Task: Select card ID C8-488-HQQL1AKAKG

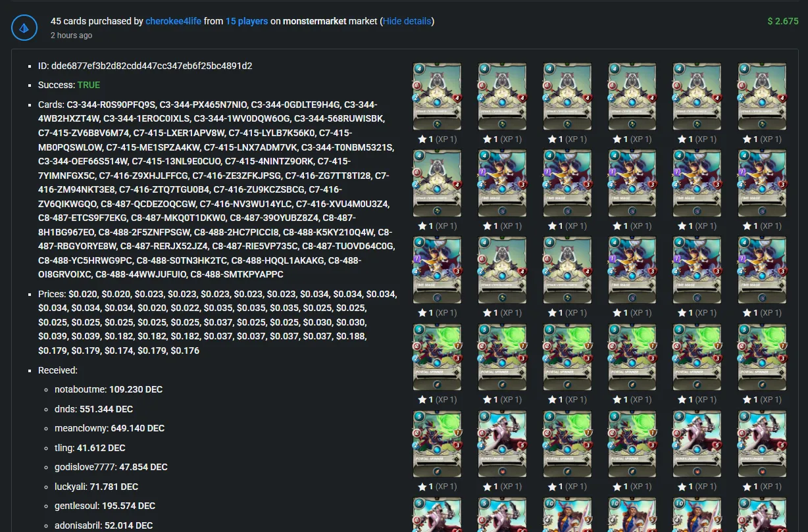Action: (278, 260)
